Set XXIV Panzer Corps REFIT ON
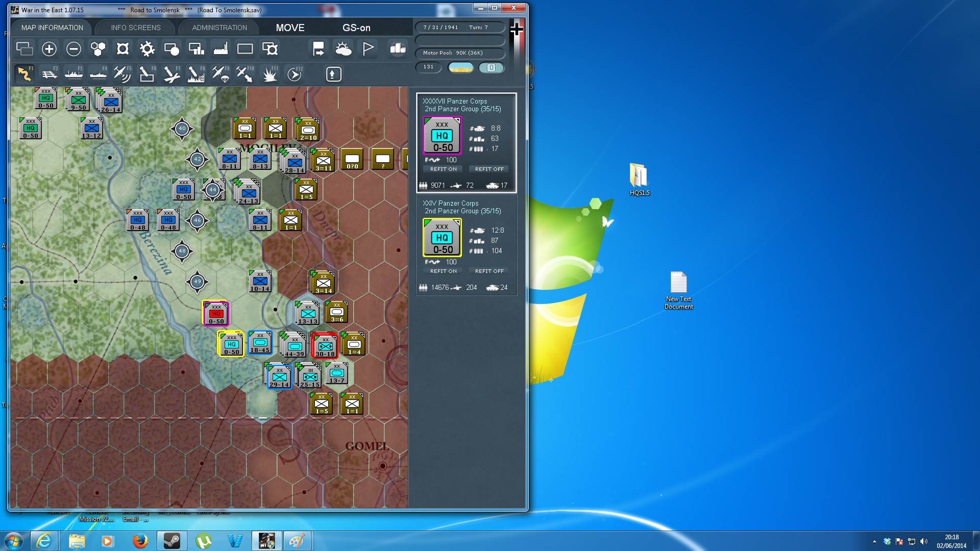This screenshot has width=980, height=551. (x=443, y=271)
